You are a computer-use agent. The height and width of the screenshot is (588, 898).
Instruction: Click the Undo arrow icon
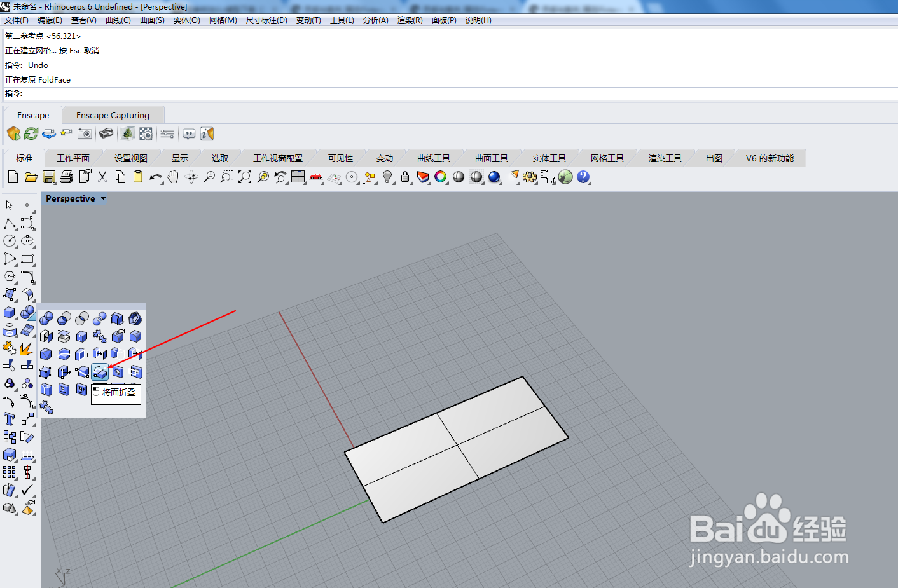156,177
